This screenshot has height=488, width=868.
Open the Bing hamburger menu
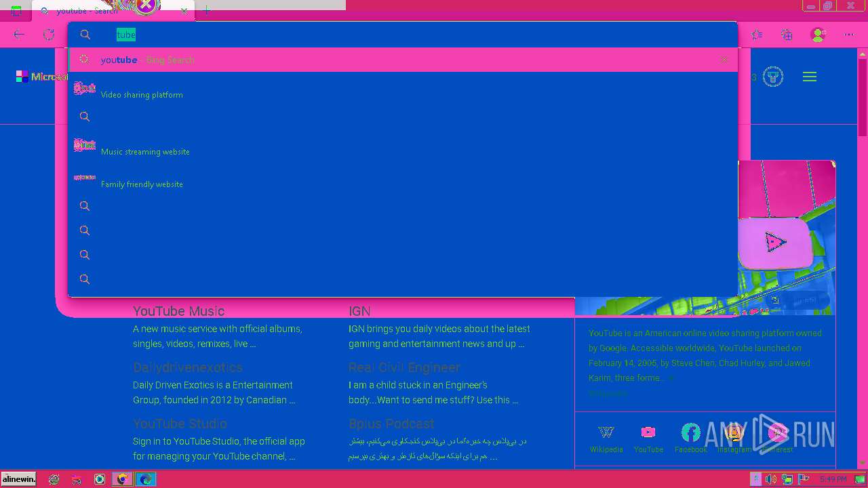[810, 77]
